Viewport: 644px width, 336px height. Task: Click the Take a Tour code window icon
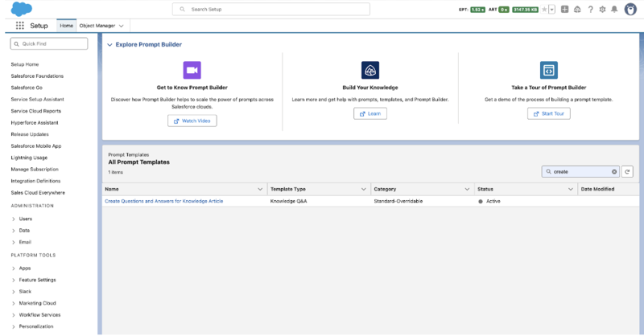pyautogui.click(x=549, y=70)
